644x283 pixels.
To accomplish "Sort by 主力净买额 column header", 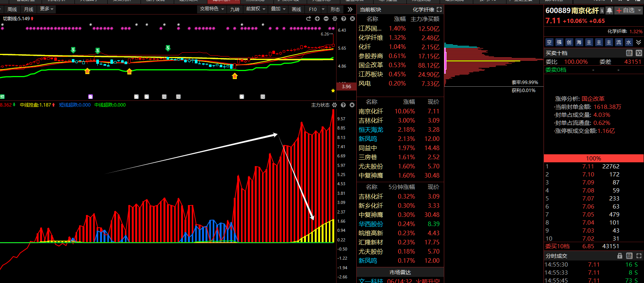I will [425, 19].
